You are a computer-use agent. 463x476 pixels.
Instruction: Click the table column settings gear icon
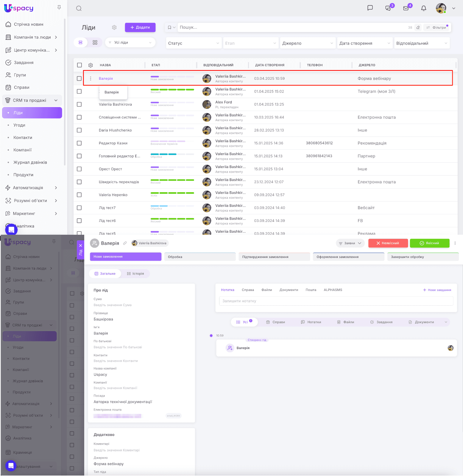pyautogui.click(x=91, y=65)
